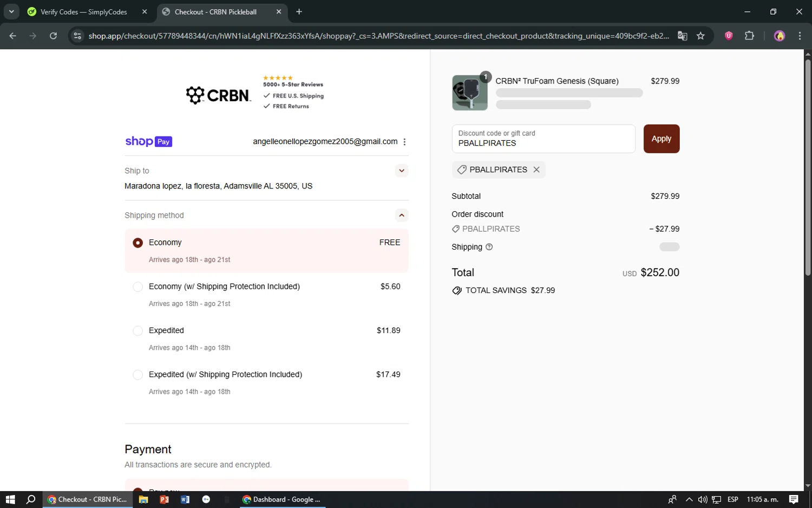Open network status tray icon

[717, 499]
